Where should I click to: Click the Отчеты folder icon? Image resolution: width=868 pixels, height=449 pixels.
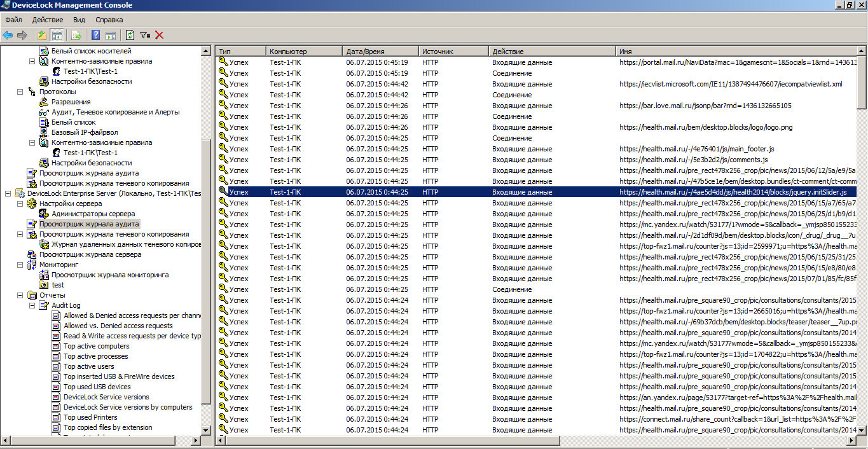click(32, 295)
